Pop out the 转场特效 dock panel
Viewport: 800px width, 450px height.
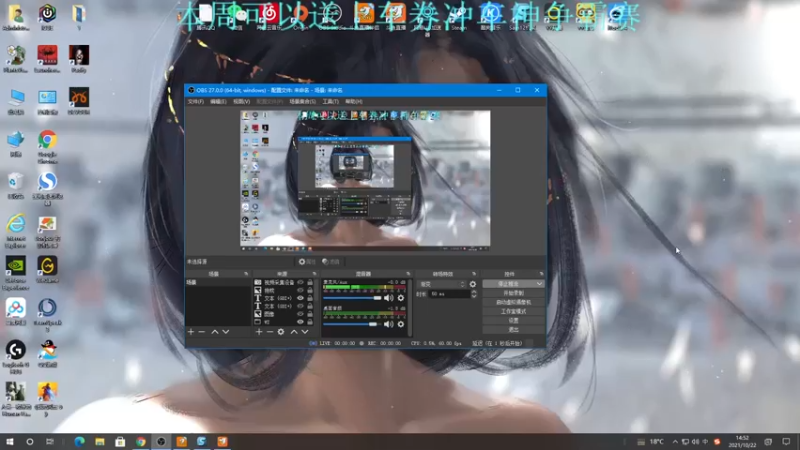point(474,274)
